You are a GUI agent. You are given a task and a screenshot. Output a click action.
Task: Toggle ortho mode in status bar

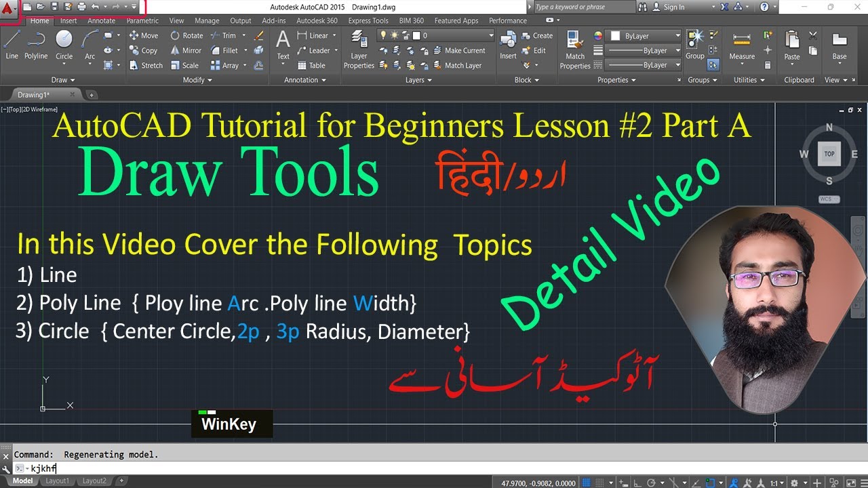click(x=637, y=483)
